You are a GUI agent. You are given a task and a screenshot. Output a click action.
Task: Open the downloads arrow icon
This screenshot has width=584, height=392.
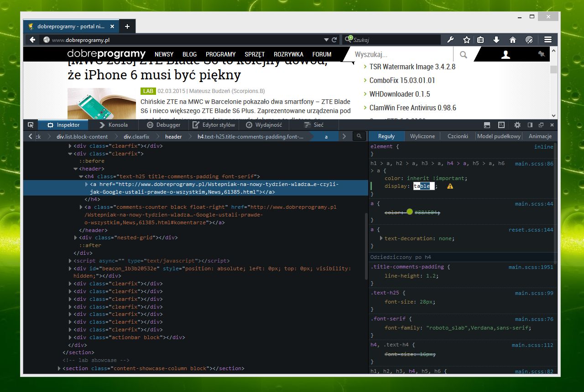coord(496,40)
